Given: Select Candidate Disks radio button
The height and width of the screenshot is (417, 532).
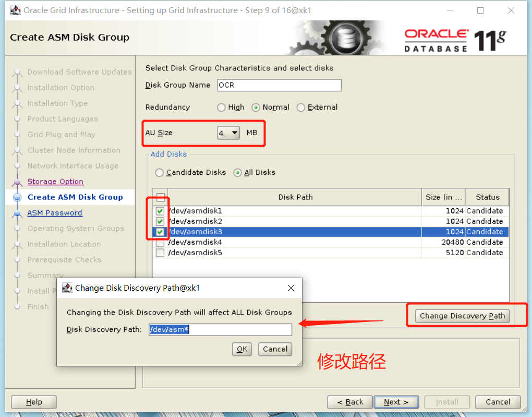Looking at the screenshot, I should [x=159, y=173].
